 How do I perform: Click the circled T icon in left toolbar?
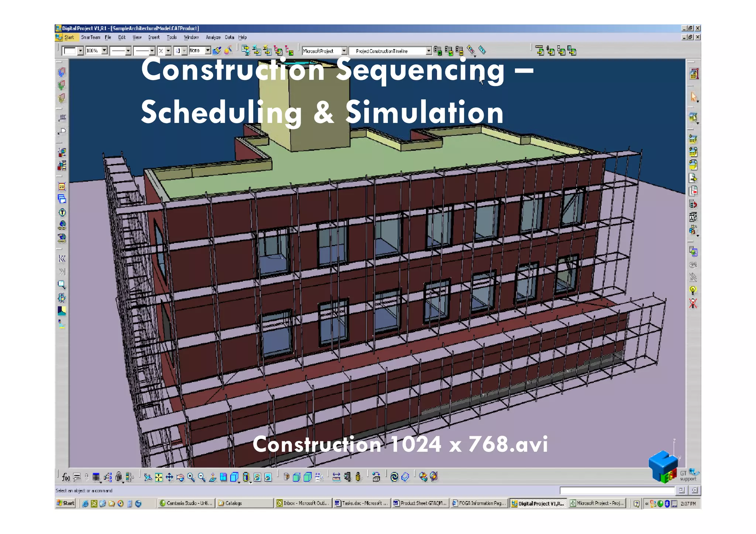click(x=62, y=212)
